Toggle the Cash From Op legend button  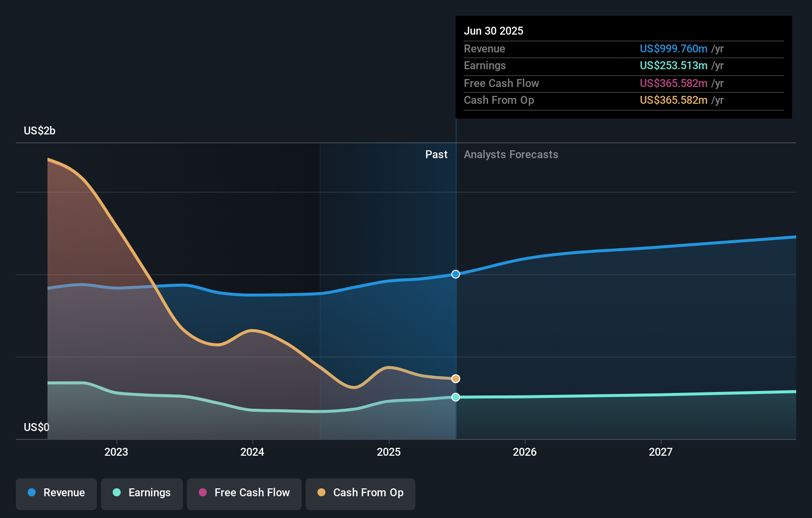pyautogui.click(x=361, y=493)
